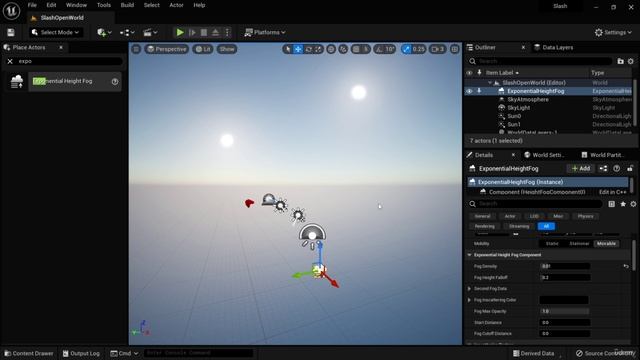Select the Rendering filter in Details

[484, 226]
